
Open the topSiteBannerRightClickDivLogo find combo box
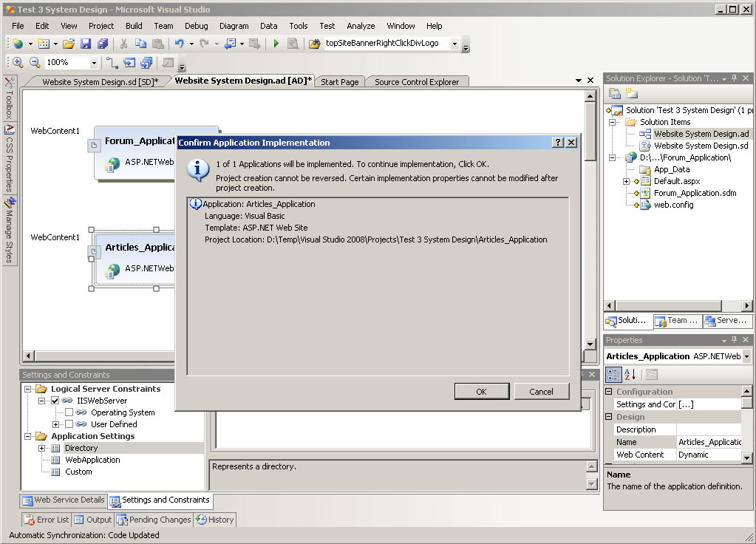454,44
